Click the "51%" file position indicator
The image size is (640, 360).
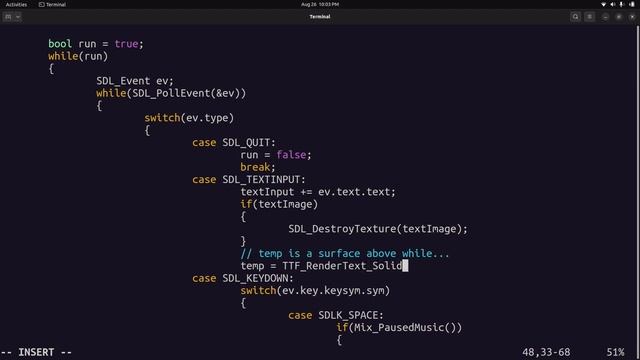pos(616,352)
